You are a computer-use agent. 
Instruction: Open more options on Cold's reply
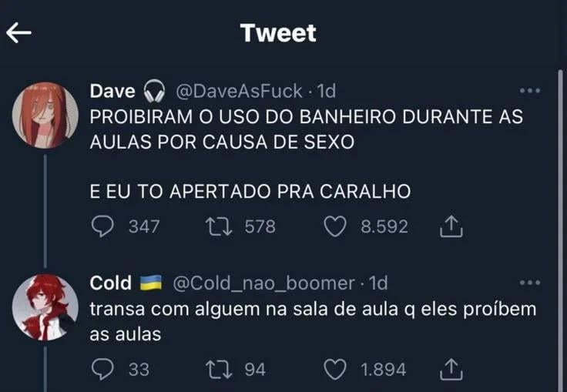pyautogui.click(x=530, y=283)
